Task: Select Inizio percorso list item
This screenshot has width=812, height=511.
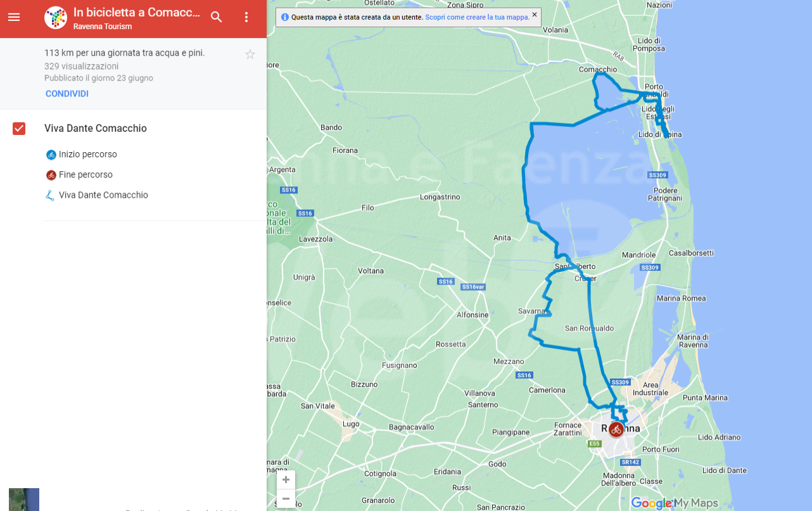Action: [87, 155]
